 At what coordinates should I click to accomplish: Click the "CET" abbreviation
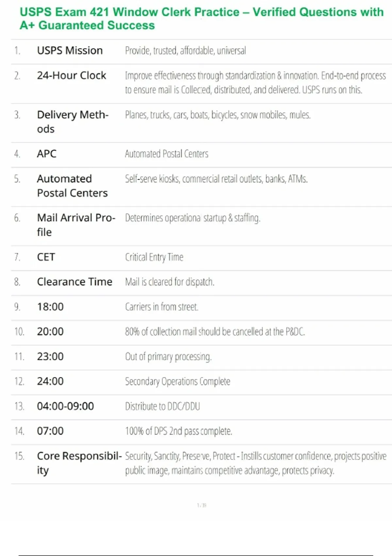pyautogui.click(x=46, y=257)
